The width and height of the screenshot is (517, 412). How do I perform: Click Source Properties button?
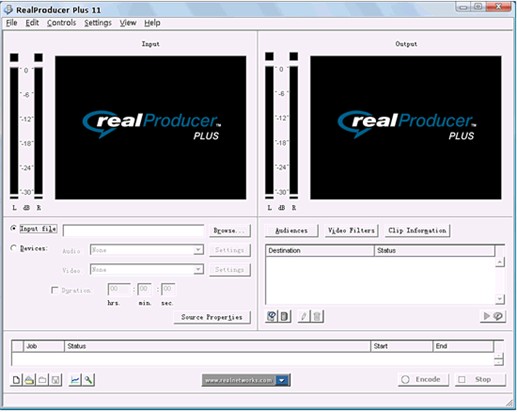point(212,317)
